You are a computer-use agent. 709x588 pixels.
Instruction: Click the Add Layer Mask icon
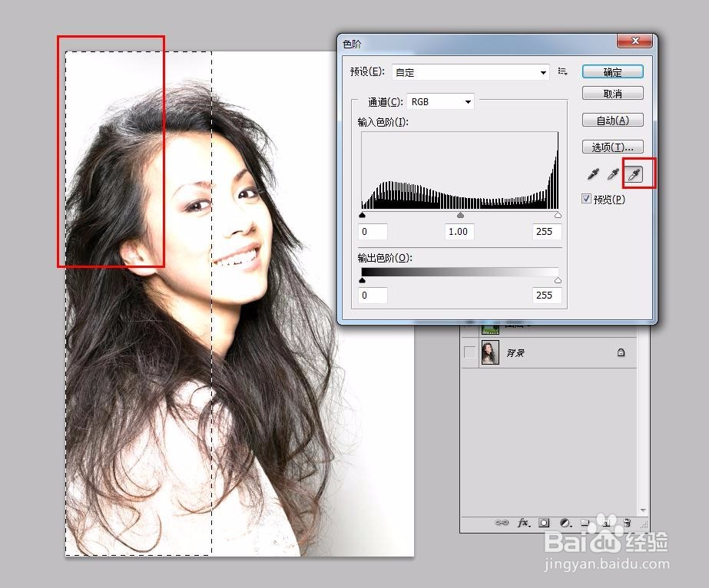pos(544,523)
